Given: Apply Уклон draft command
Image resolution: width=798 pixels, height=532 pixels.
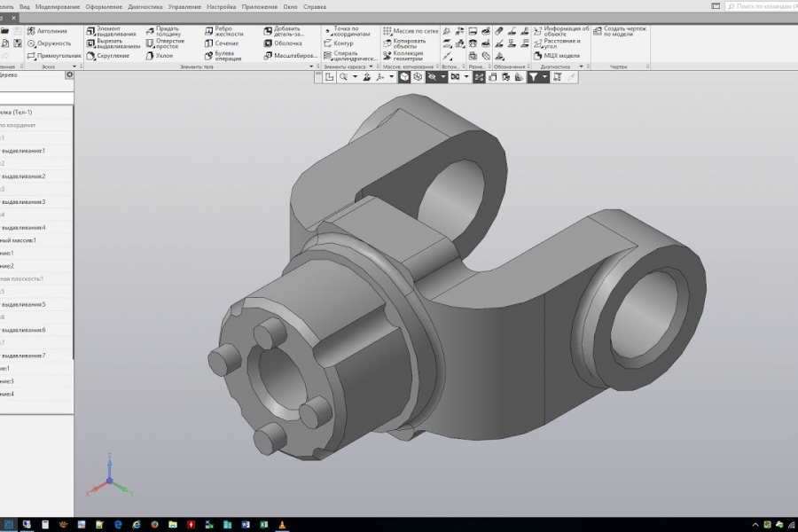Looking at the screenshot, I should click(x=160, y=56).
